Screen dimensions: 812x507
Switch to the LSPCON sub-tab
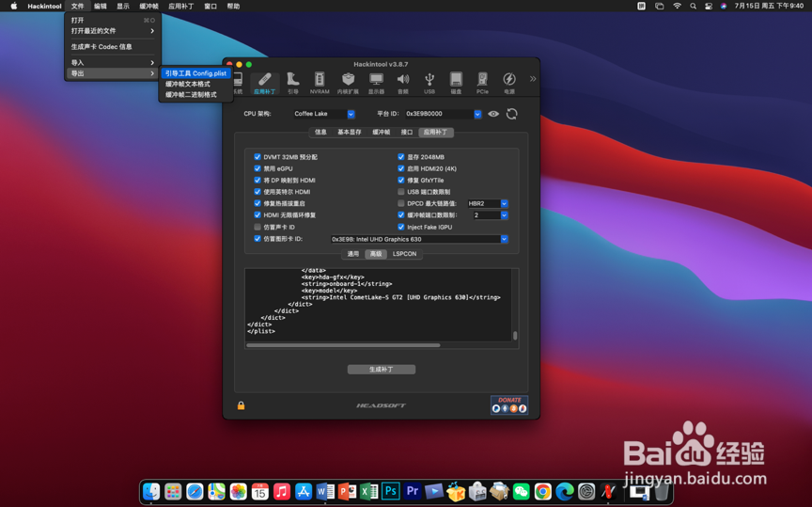[x=404, y=254]
